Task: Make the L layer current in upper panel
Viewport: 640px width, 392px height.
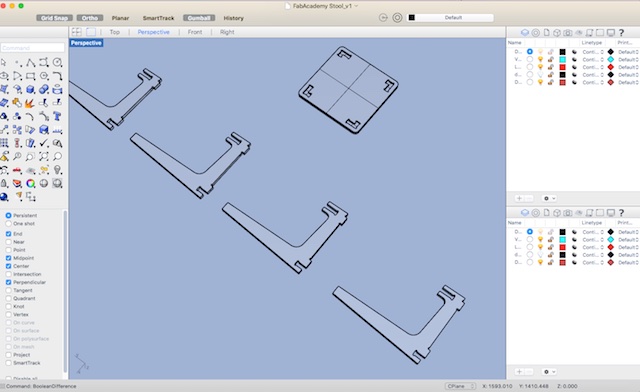Action: 529,67
